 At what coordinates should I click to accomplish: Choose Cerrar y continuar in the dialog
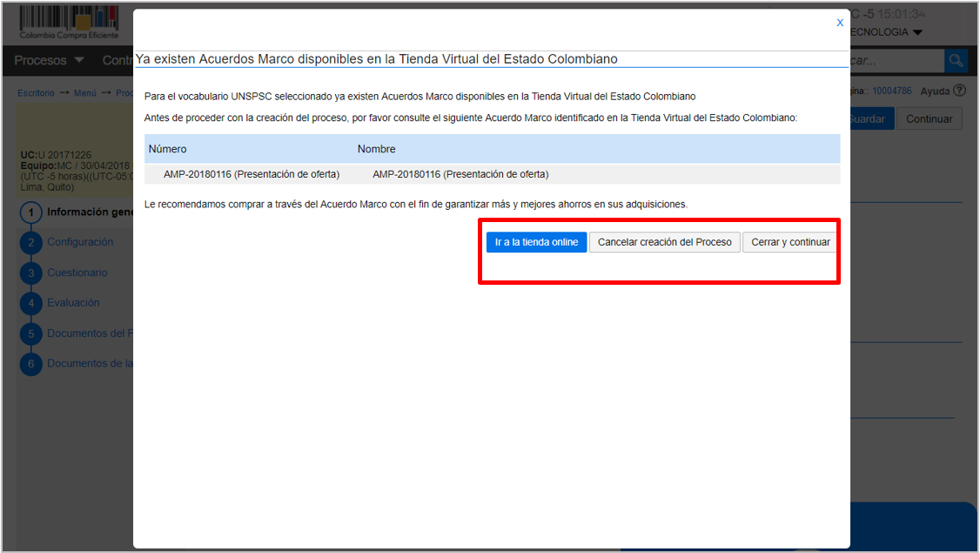tap(790, 242)
